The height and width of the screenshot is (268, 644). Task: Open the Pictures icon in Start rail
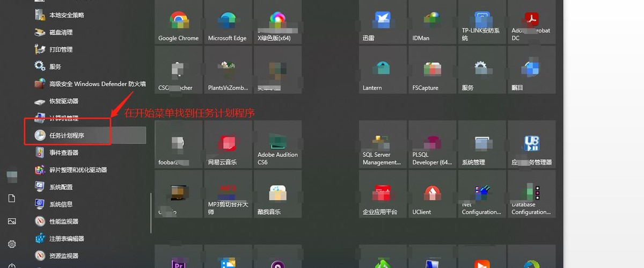coord(12,221)
